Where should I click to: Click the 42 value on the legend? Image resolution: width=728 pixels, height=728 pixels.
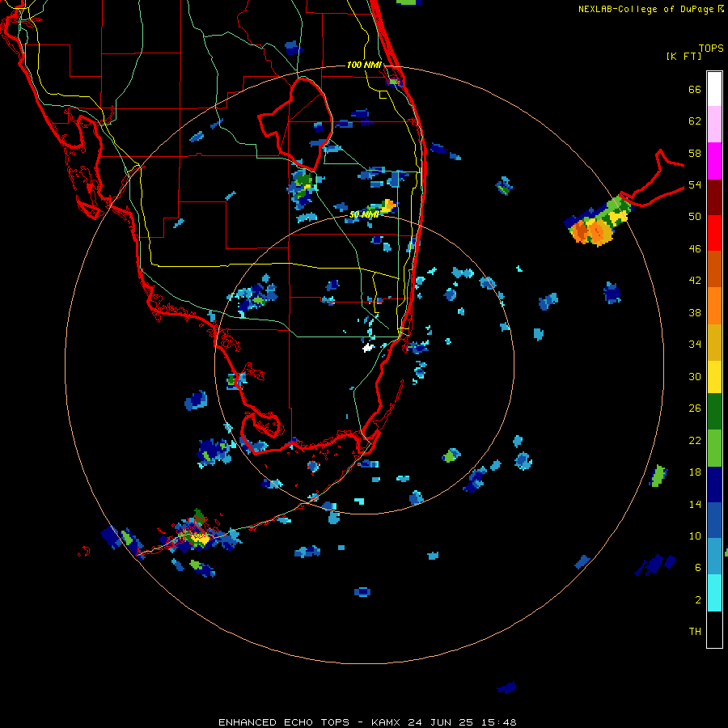click(695, 281)
